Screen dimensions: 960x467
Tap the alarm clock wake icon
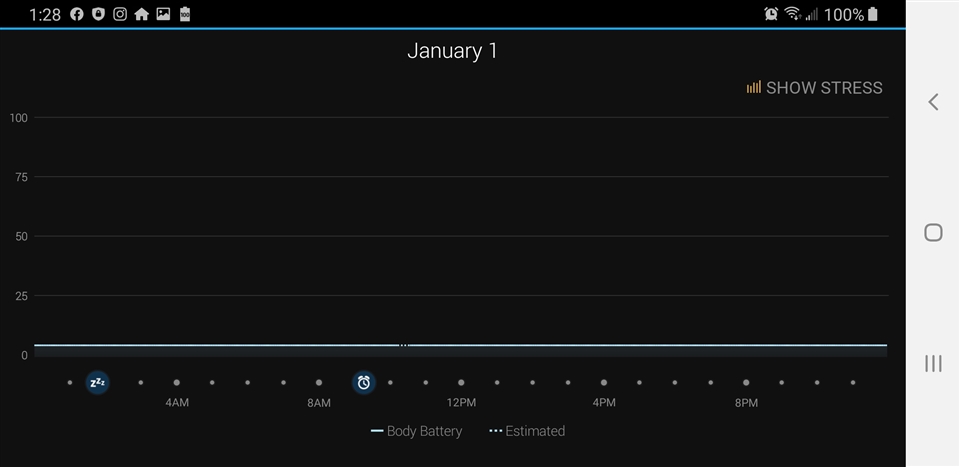point(364,382)
